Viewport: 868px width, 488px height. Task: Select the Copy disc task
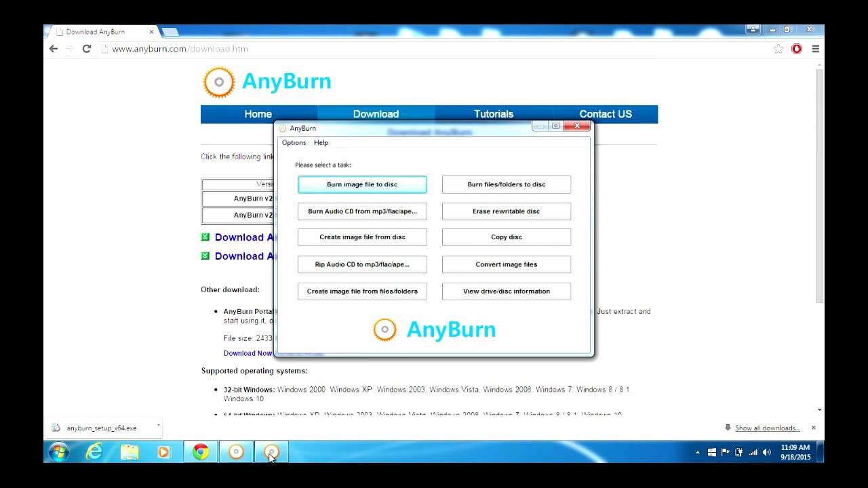[507, 237]
